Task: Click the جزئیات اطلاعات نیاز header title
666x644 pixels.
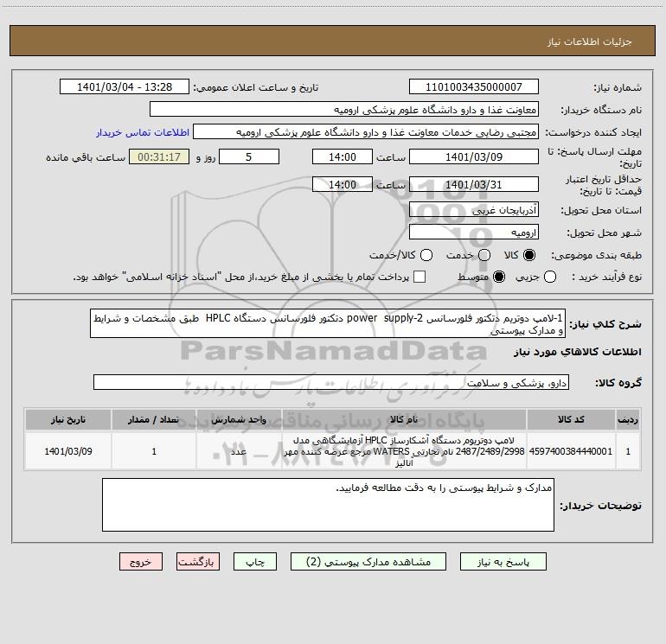Action: [x=590, y=41]
